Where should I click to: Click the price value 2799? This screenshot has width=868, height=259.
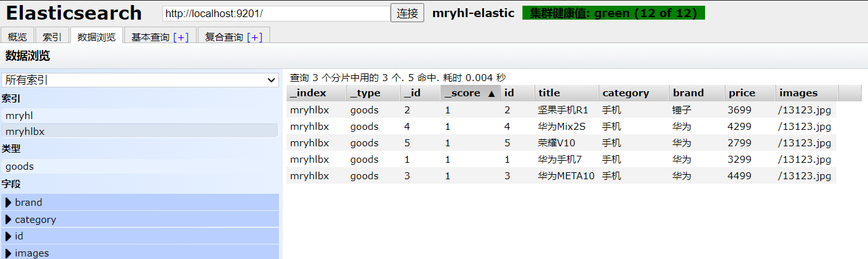coord(739,143)
